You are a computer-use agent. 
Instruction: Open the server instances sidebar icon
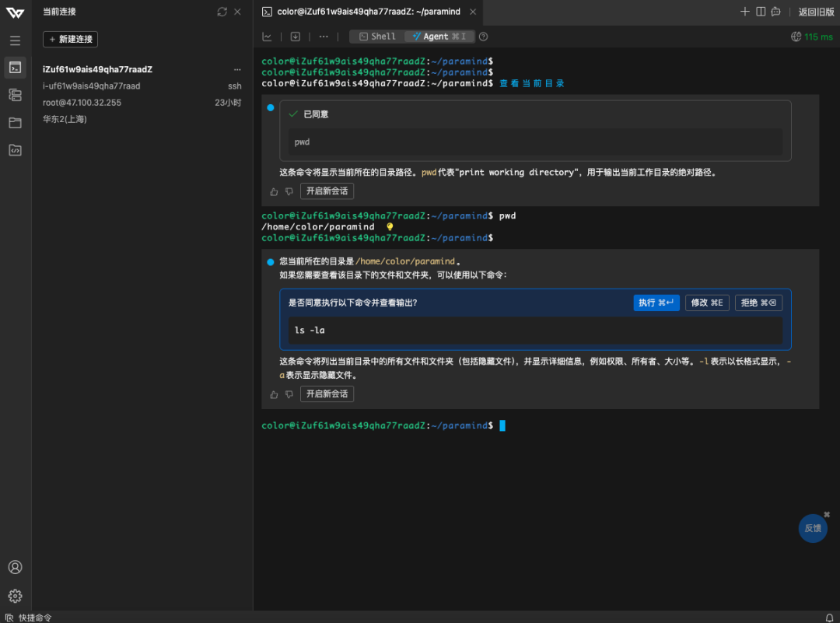click(x=15, y=95)
